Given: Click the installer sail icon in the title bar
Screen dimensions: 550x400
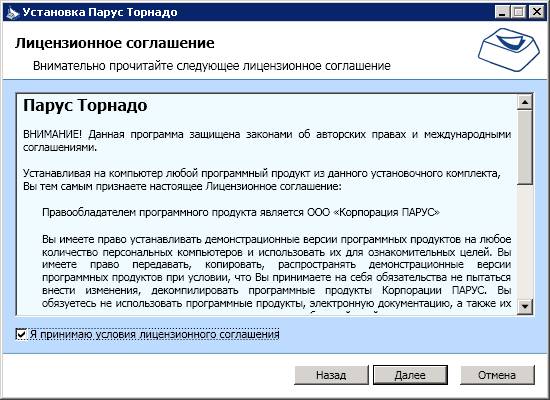Looking at the screenshot, I should [x=12, y=12].
